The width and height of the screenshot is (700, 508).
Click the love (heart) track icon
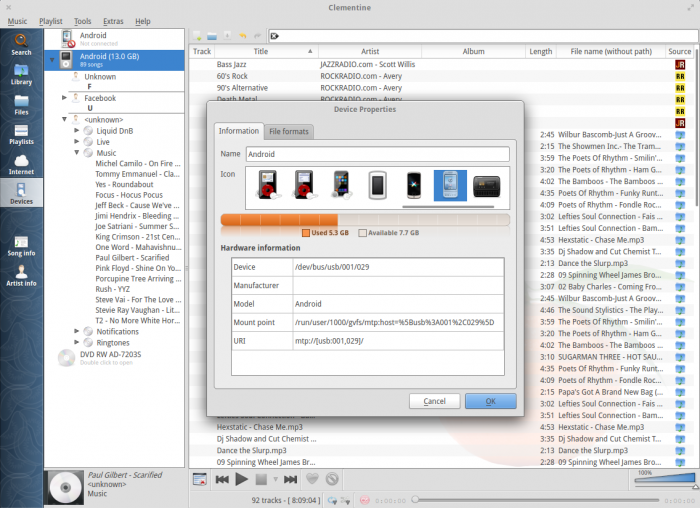click(313, 480)
